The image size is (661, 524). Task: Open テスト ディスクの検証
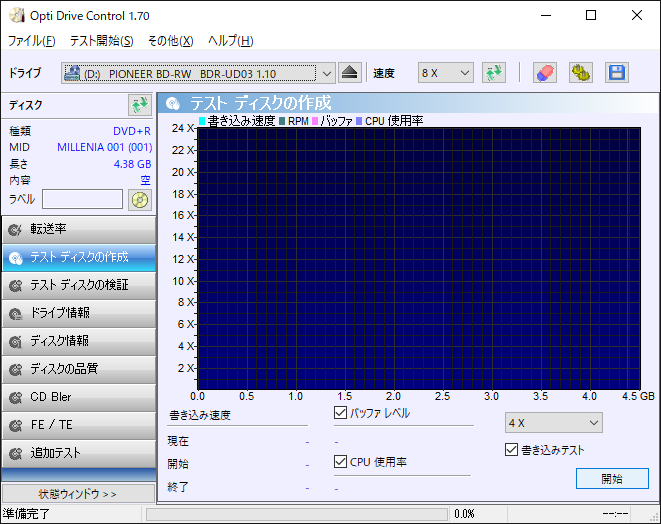point(79,285)
